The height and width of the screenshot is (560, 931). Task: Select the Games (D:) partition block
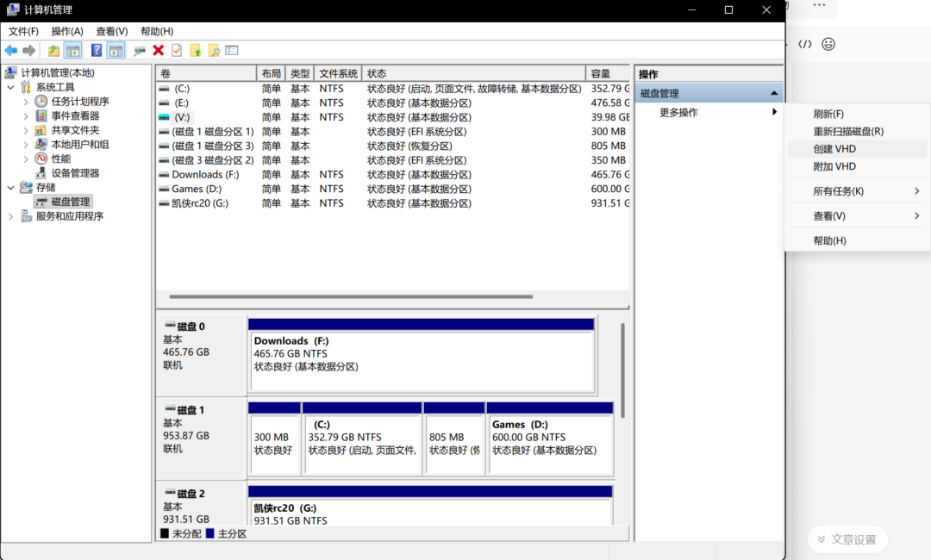coord(549,438)
